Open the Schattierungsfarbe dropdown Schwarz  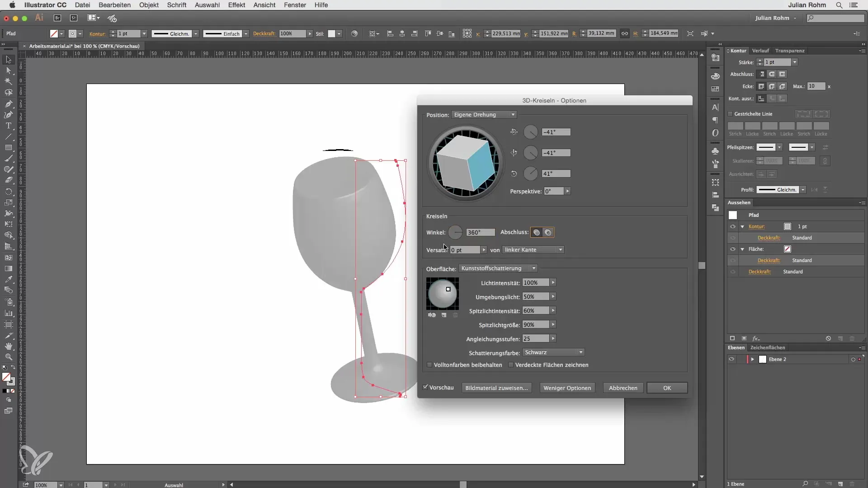point(554,352)
